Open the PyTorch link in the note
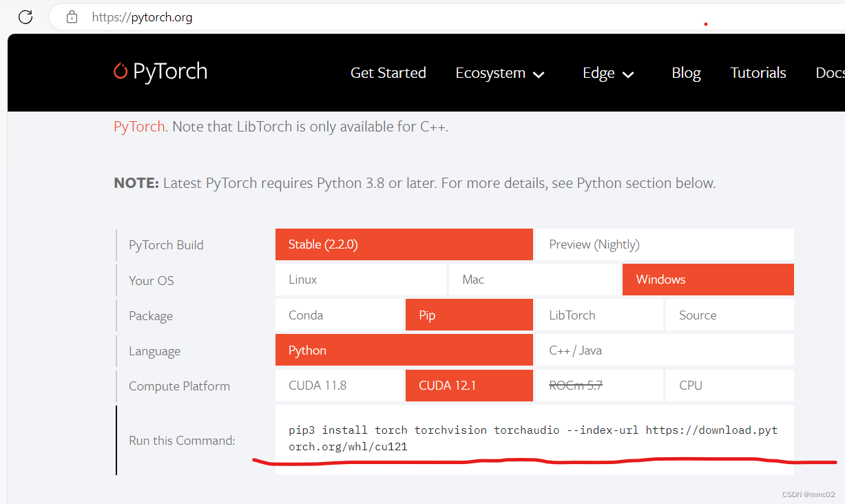The image size is (845, 504). pyautogui.click(x=138, y=126)
